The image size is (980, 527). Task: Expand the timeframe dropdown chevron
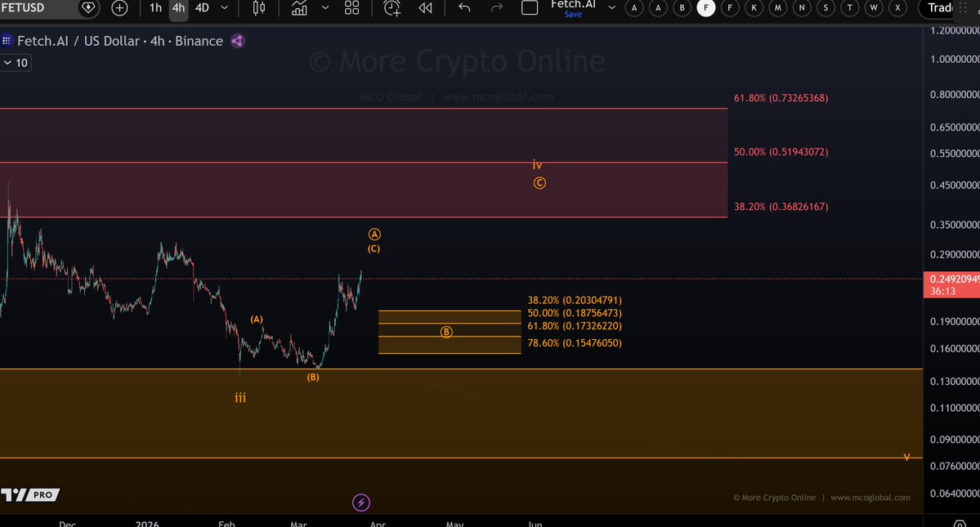pyautogui.click(x=225, y=8)
